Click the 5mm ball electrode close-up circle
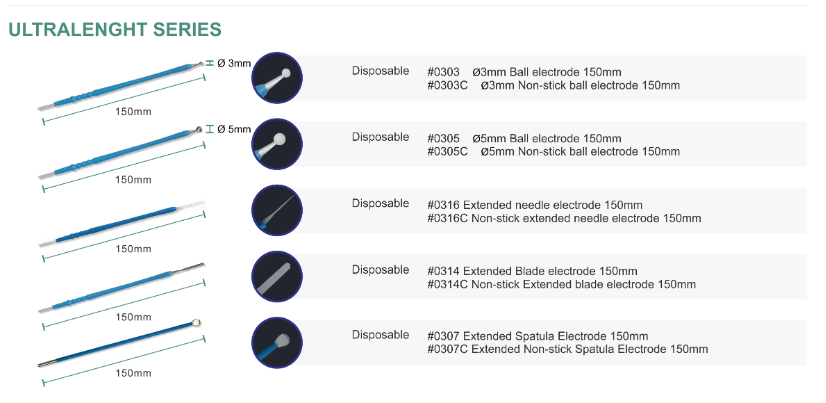Screen dimensions: 826x403 277,144
